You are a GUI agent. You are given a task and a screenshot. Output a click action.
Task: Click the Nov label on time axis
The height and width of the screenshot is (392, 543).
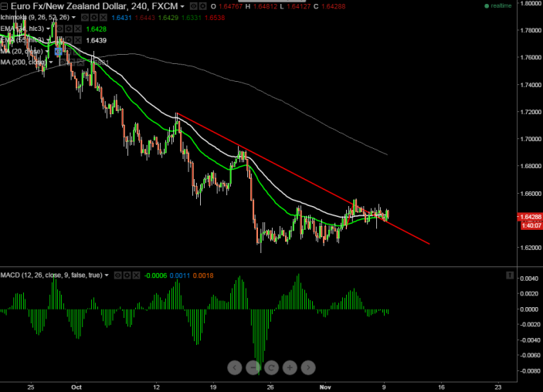coord(325,387)
